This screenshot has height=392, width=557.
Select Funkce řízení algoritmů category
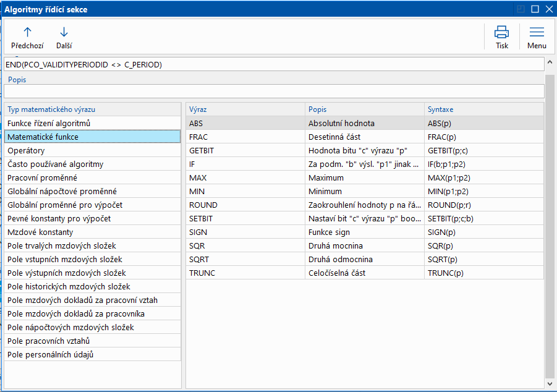[49, 123]
